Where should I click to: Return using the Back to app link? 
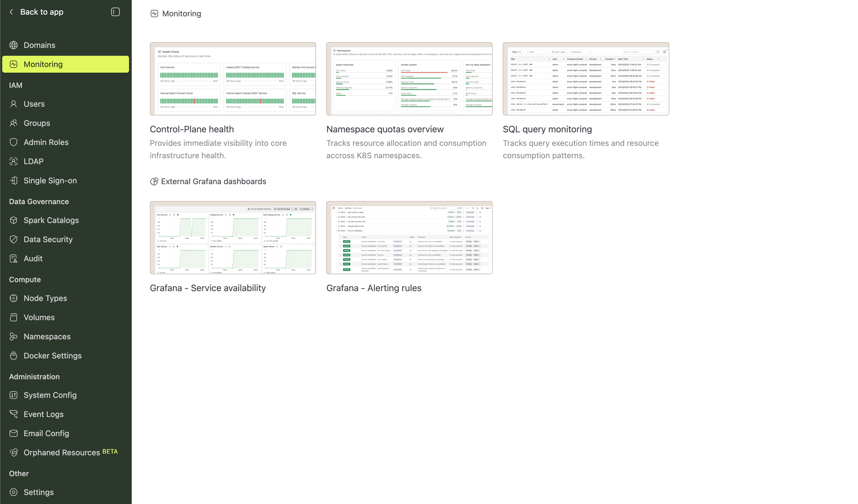pos(41,12)
